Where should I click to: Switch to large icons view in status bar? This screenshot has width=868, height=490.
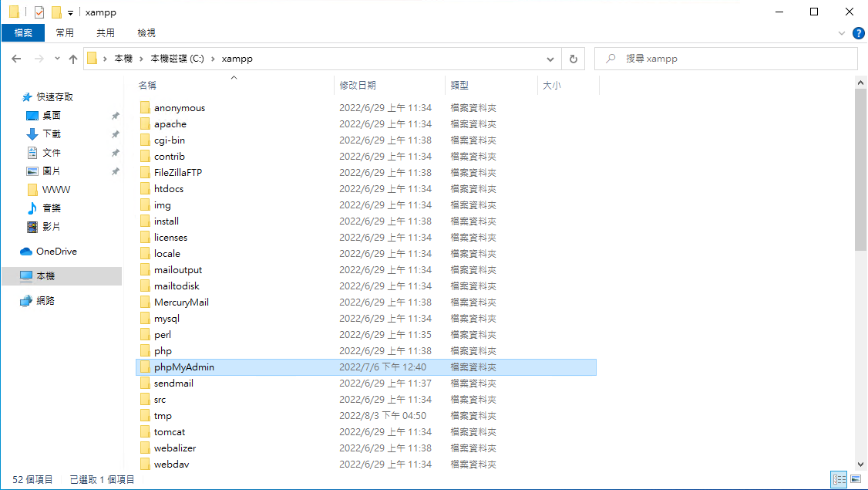click(856, 480)
